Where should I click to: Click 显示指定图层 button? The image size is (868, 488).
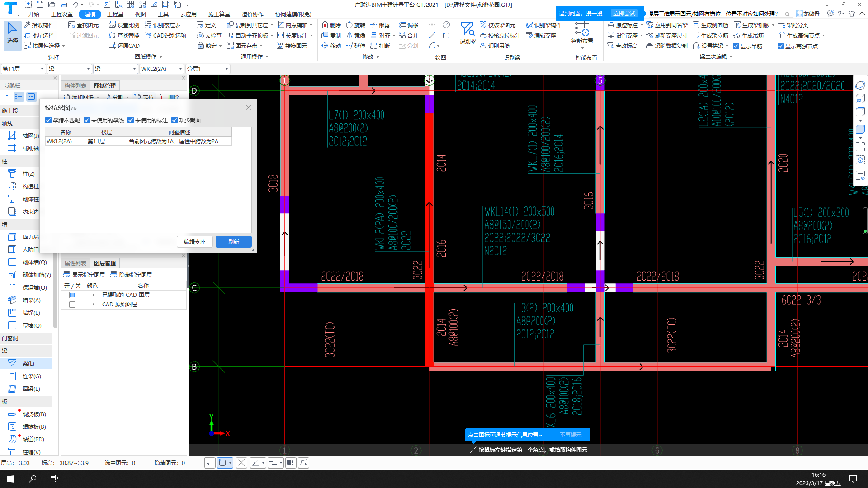click(x=84, y=275)
